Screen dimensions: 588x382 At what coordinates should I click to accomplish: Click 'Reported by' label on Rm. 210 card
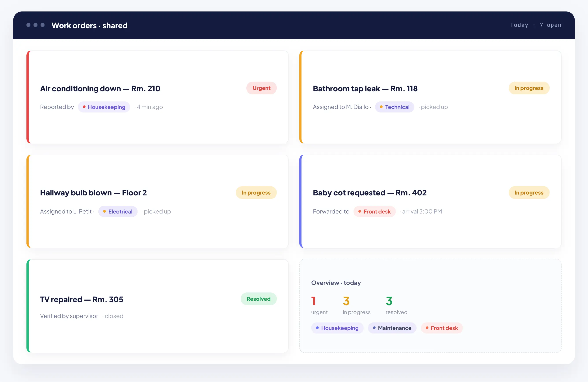pos(57,107)
